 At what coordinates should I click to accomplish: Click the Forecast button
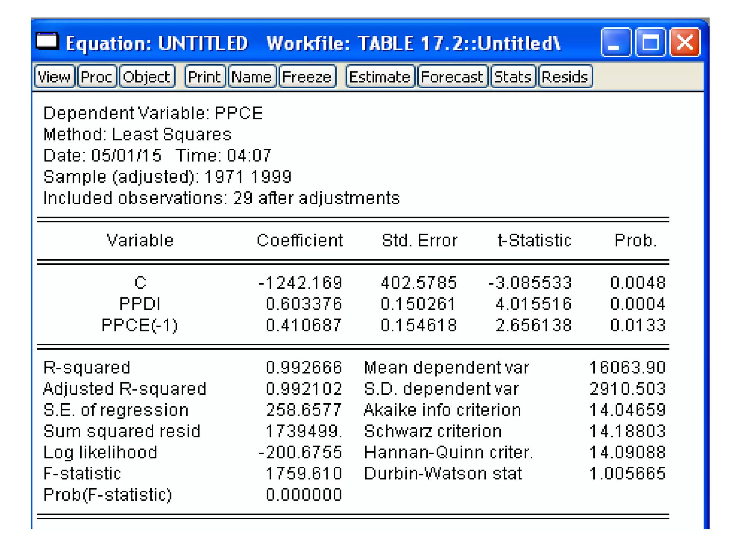pos(452,77)
